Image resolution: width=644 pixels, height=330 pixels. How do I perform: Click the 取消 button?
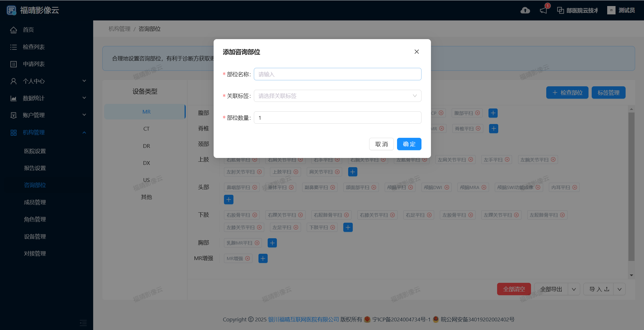pyautogui.click(x=381, y=144)
